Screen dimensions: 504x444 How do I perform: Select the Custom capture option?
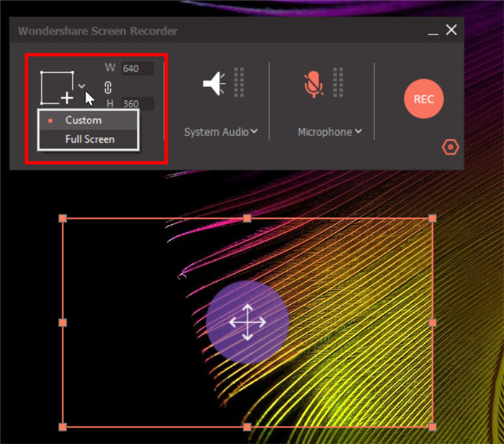pos(89,120)
